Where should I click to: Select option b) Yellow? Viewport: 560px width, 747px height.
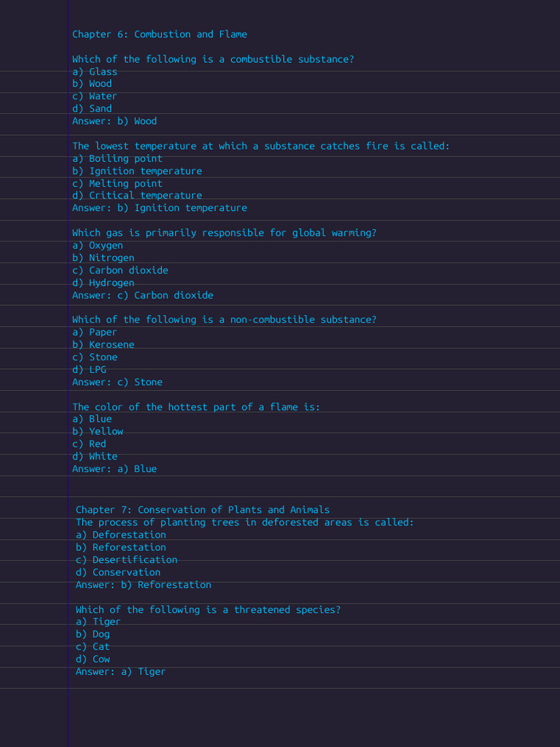point(98,432)
